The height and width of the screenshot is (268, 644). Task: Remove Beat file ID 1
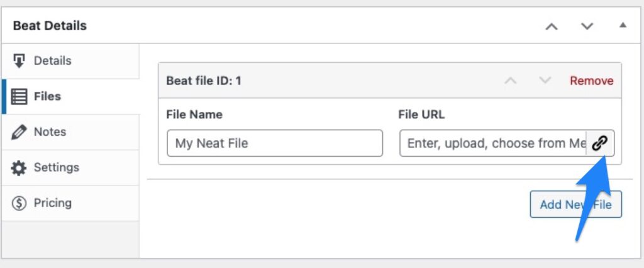[591, 81]
